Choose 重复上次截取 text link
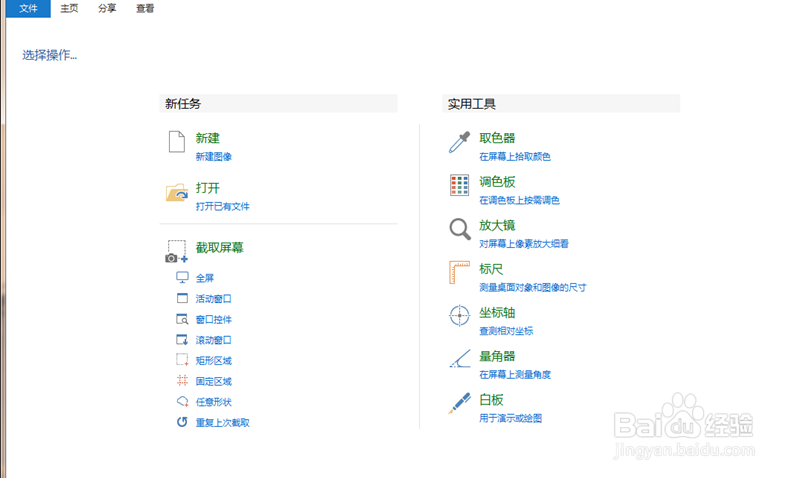The height and width of the screenshot is (478, 800). [223, 422]
